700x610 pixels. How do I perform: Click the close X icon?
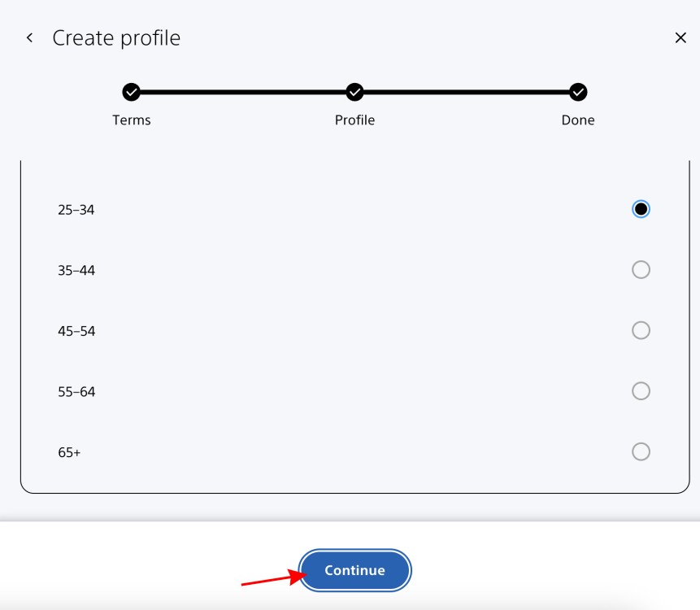(680, 37)
